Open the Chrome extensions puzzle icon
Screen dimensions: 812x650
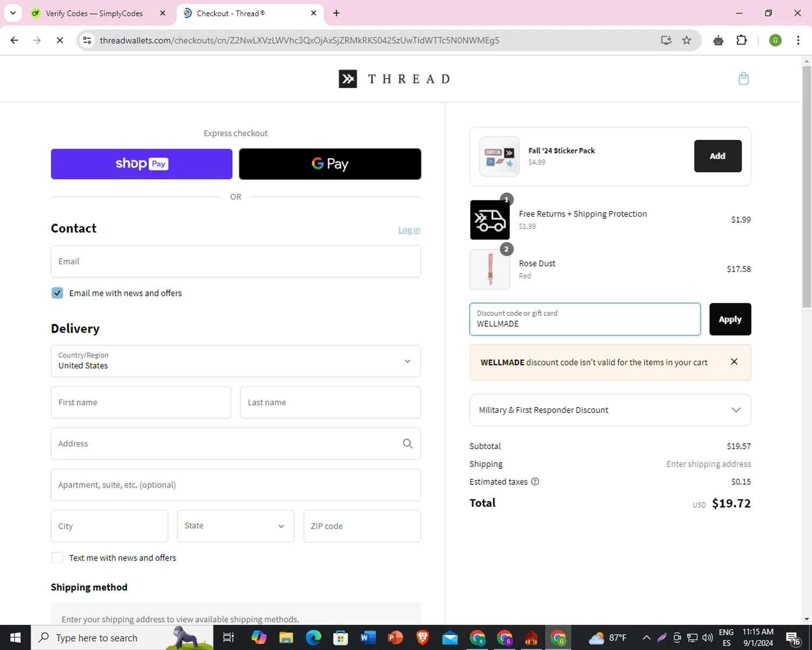click(x=742, y=40)
